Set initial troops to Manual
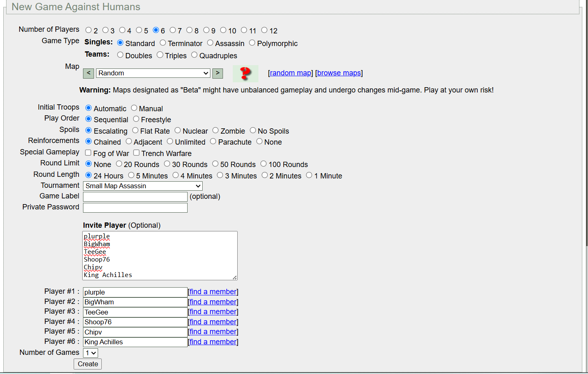The image size is (588, 374). click(x=134, y=108)
